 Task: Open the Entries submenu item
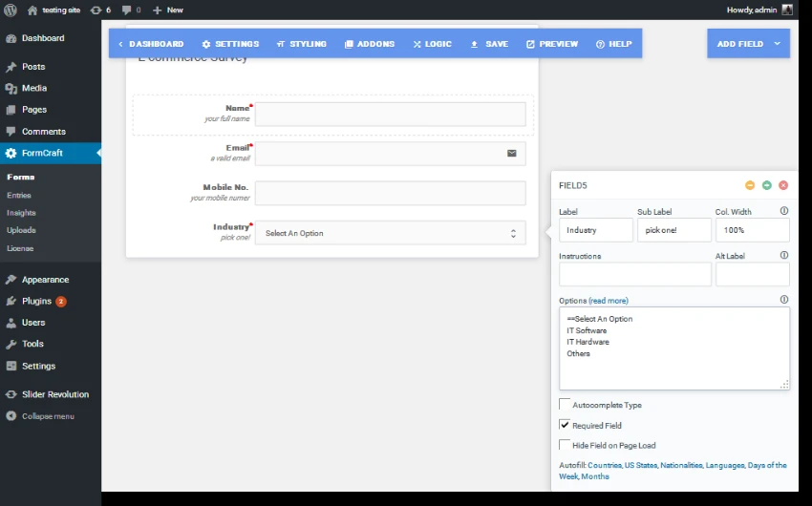coord(19,195)
